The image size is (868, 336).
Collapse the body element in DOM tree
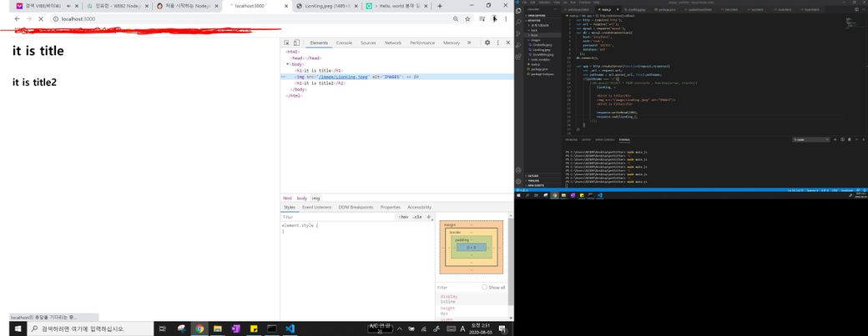[287, 64]
